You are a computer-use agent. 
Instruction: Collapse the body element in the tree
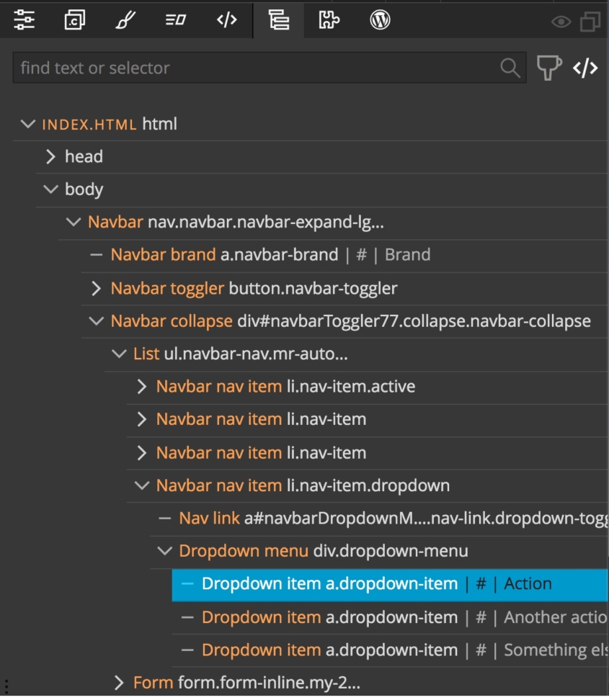coord(50,189)
